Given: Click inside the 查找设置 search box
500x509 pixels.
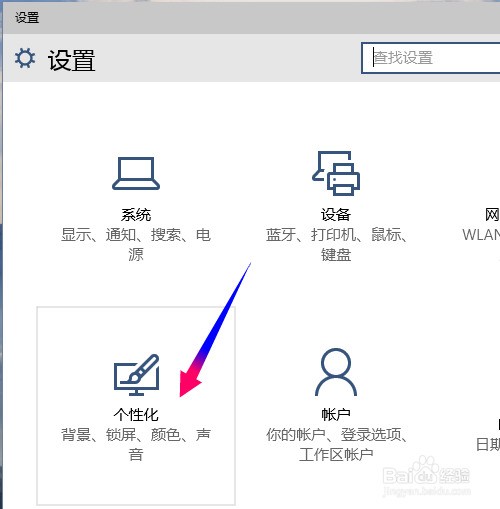Looking at the screenshot, I should [x=431, y=58].
